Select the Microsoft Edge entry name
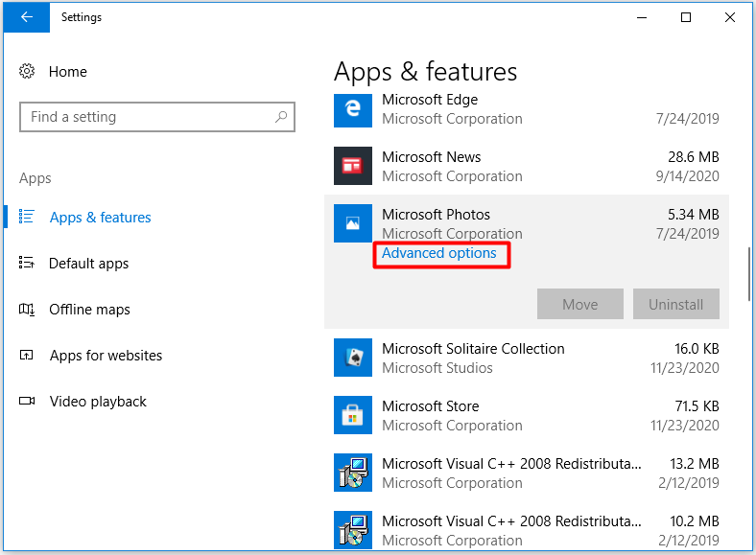Viewport: 756px width, 555px height. [430, 100]
